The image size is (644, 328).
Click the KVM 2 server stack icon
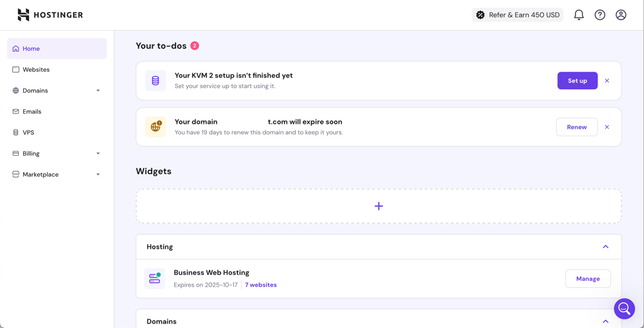[x=155, y=80]
